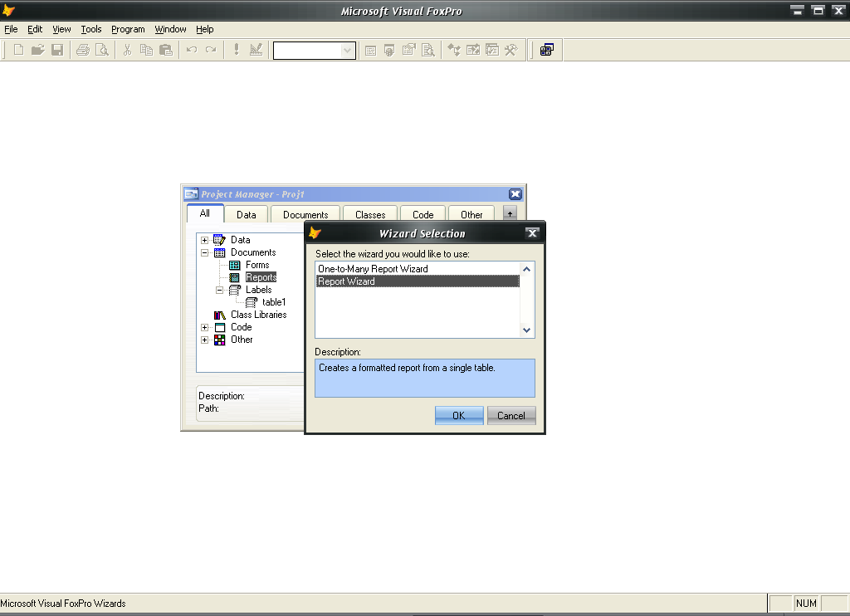Image resolution: width=850 pixels, height=616 pixels.
Task: Click the Class Browser toolbar icon
Action: click(454, 51)
